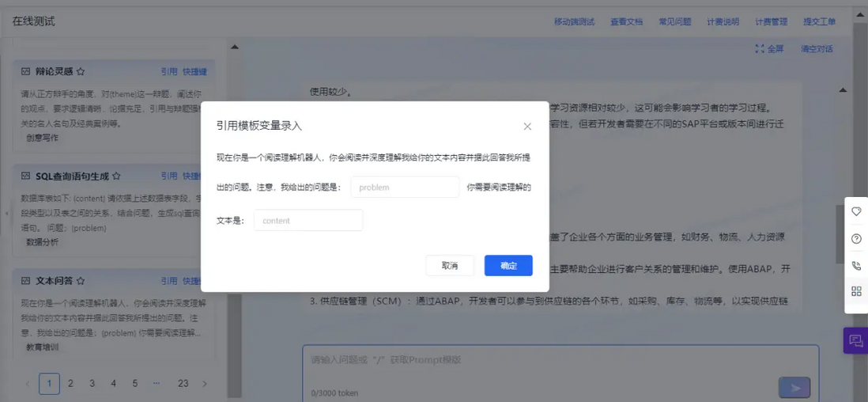
Task: Click 引用 on SQL查询语句生成 card
Action: pyautogui.click(x=169, y=176)
